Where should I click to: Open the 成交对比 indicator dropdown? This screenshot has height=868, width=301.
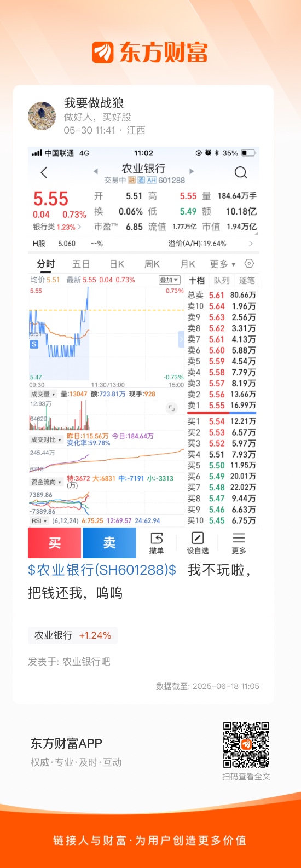click(x=45, y=439)
